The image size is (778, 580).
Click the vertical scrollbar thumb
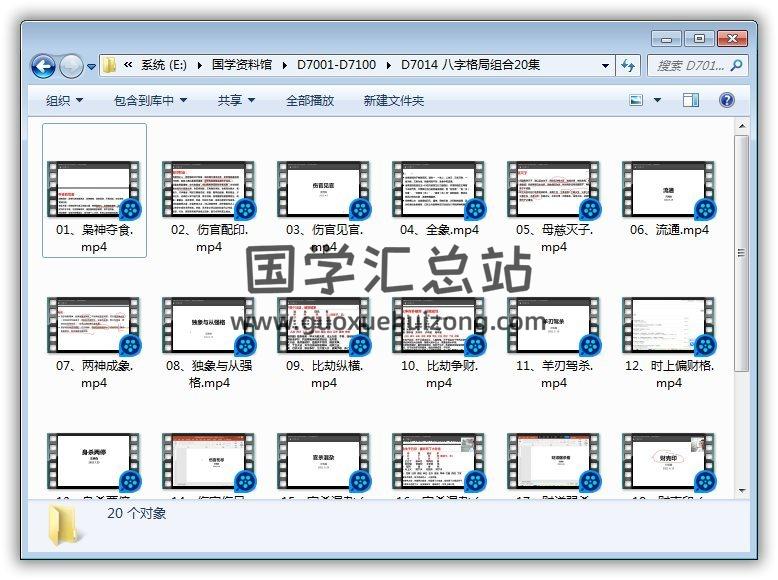(742, 253)
